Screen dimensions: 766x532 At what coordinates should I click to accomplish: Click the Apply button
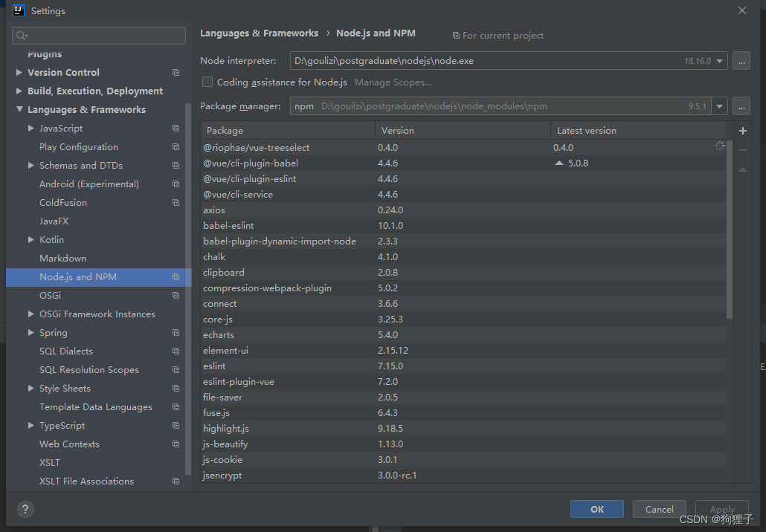tap(722, 509)
